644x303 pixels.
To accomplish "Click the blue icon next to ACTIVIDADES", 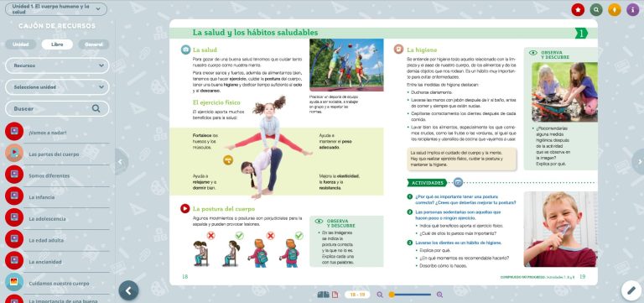I will [458, 182].
